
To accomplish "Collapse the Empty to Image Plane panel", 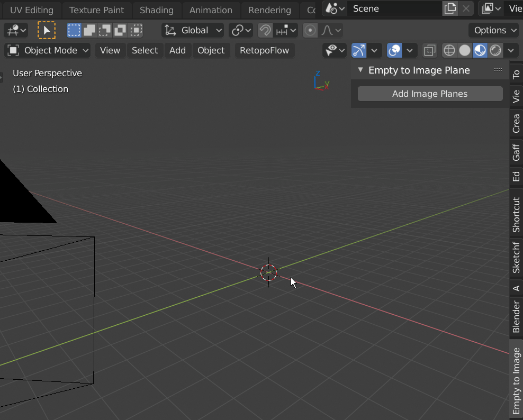I will (360, 70).
